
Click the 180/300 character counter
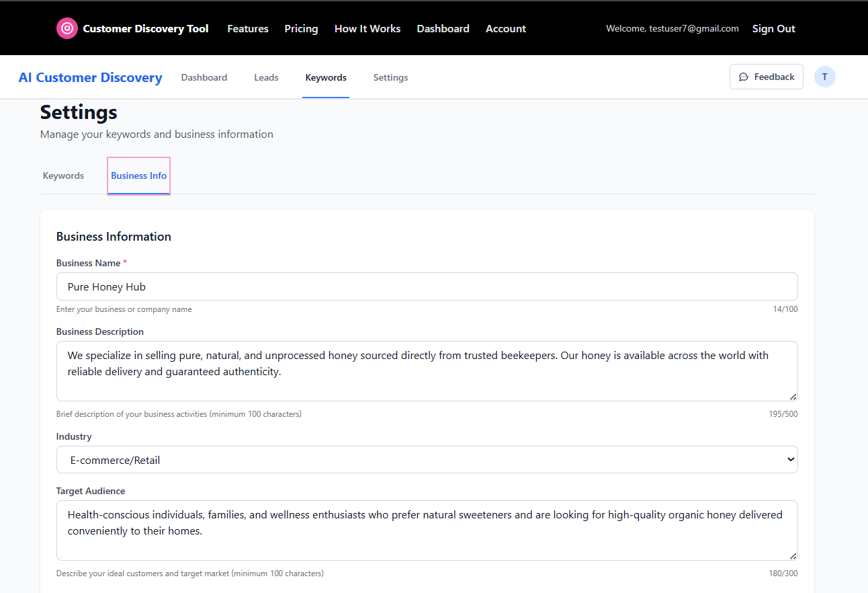click(783, 574)
